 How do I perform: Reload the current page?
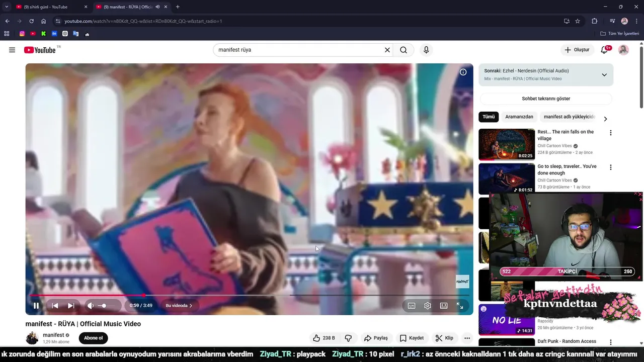(31, 21)
